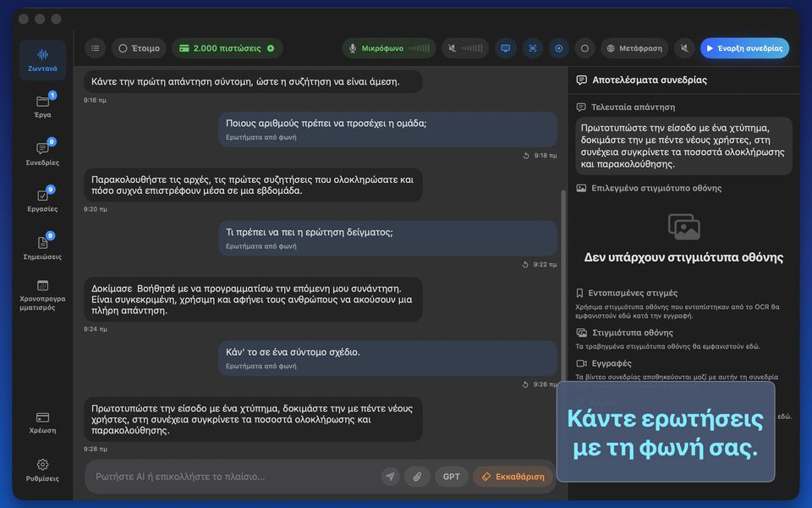Screen dimensions: 812x508
Task: Open the Μετάφραση translation option
Action: click(x=634, y=48)
